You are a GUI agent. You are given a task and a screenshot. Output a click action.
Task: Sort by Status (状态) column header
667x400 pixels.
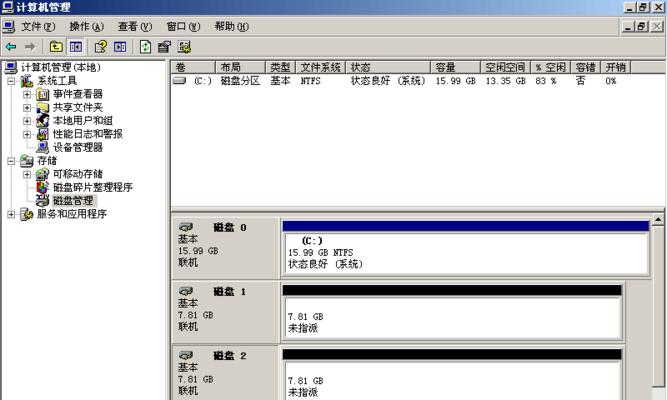(x=388, y=67)
